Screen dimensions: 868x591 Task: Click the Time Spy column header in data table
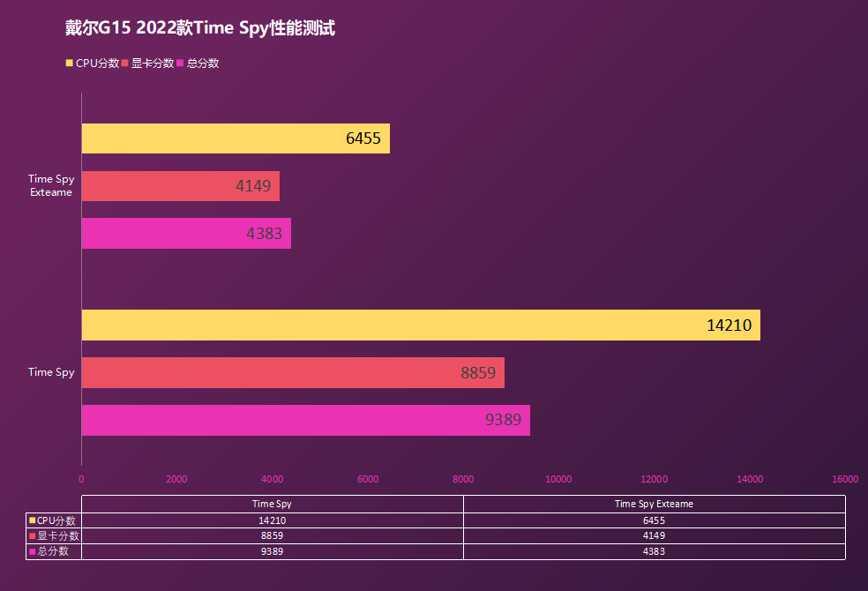click(272, 504)
